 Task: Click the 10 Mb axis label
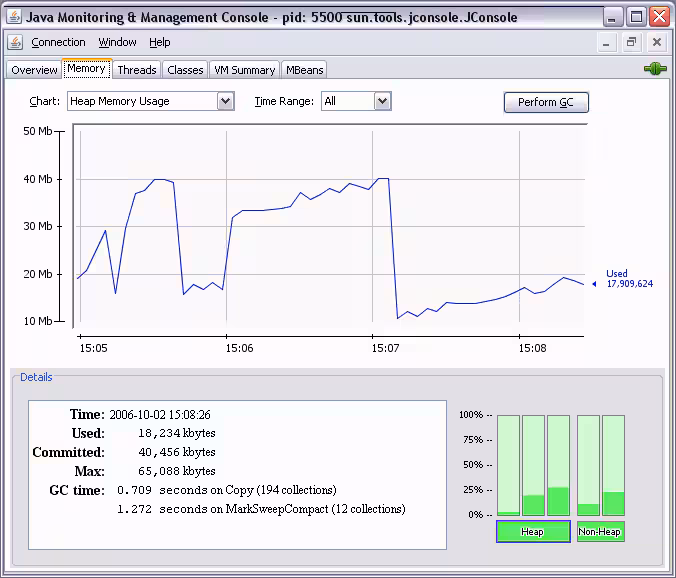pyautogui.click(x=38, y=321)
